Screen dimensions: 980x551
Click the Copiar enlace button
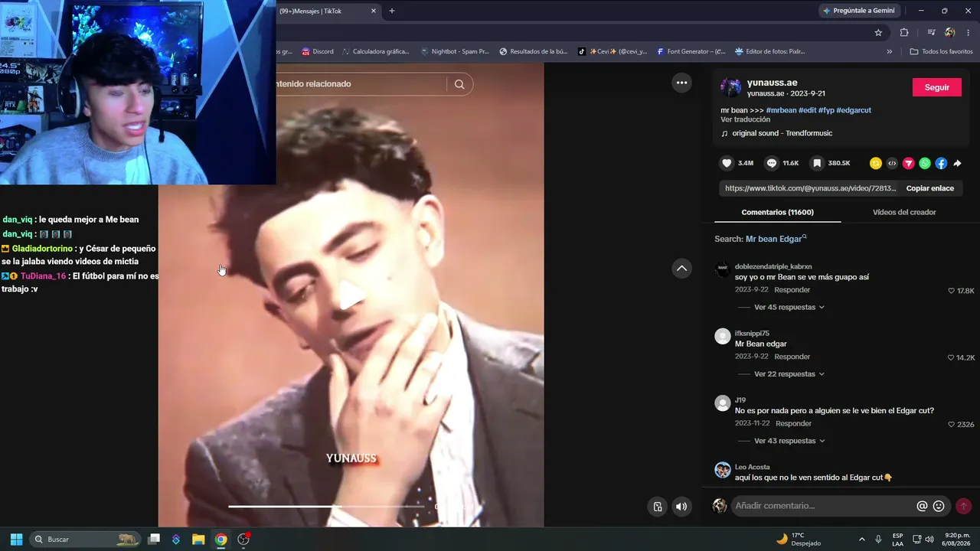tap(929, 188)
